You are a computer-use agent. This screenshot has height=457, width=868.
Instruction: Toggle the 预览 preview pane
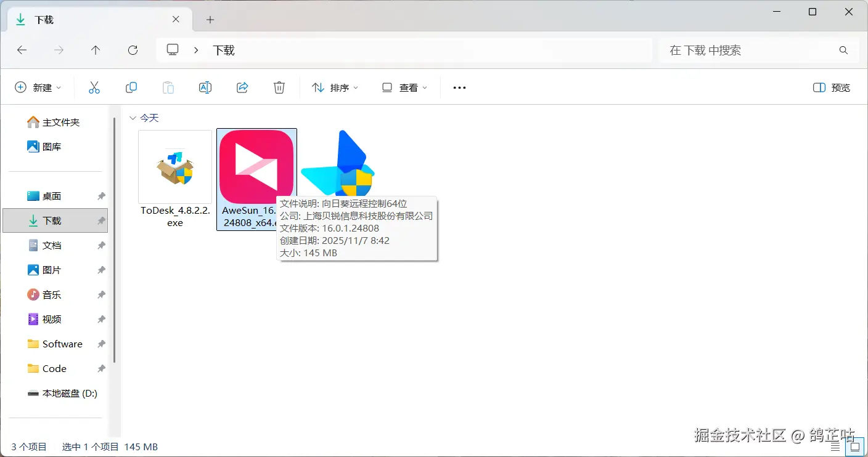832,87
